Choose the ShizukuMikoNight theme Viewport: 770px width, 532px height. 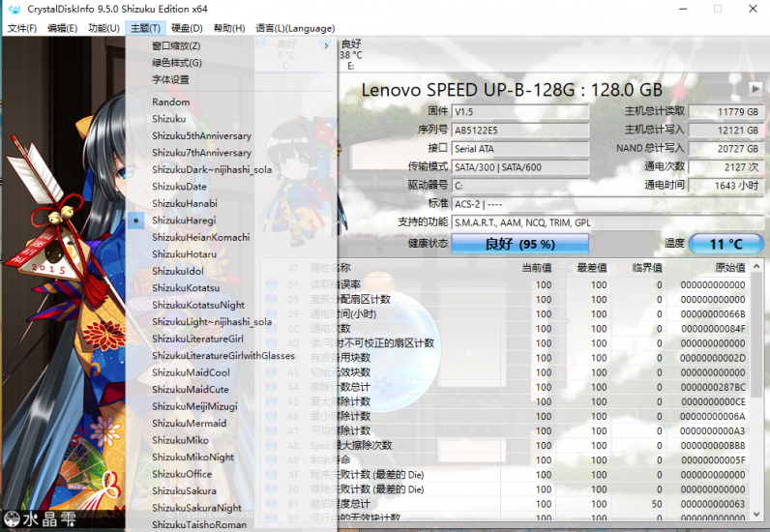pyautogui.click(x=231, y=458)
